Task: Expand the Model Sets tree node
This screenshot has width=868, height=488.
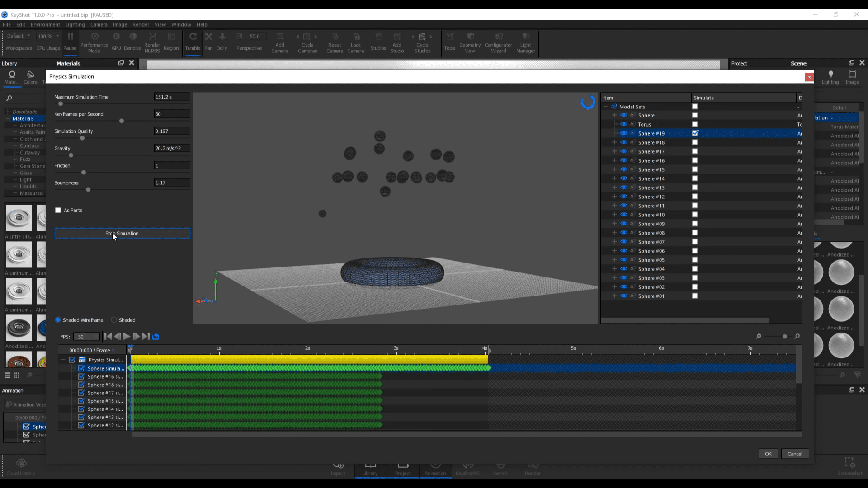Action: click(606, 106)
